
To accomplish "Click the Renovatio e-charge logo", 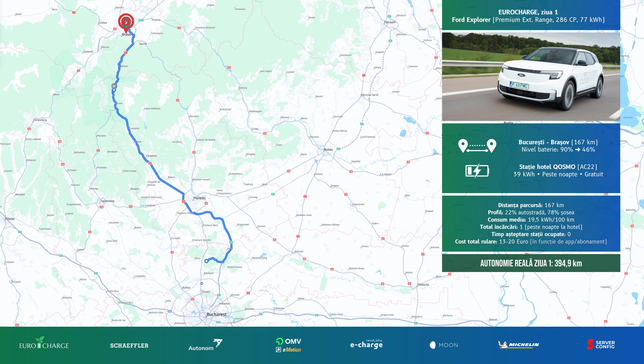I will click(x=366, y=344).
